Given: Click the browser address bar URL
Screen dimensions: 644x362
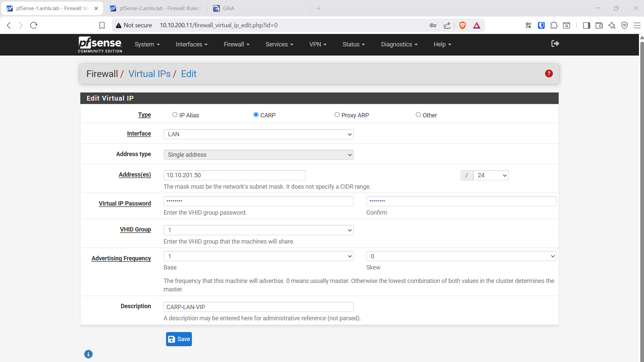Looking at the screenshot, I should pos(218,25).
